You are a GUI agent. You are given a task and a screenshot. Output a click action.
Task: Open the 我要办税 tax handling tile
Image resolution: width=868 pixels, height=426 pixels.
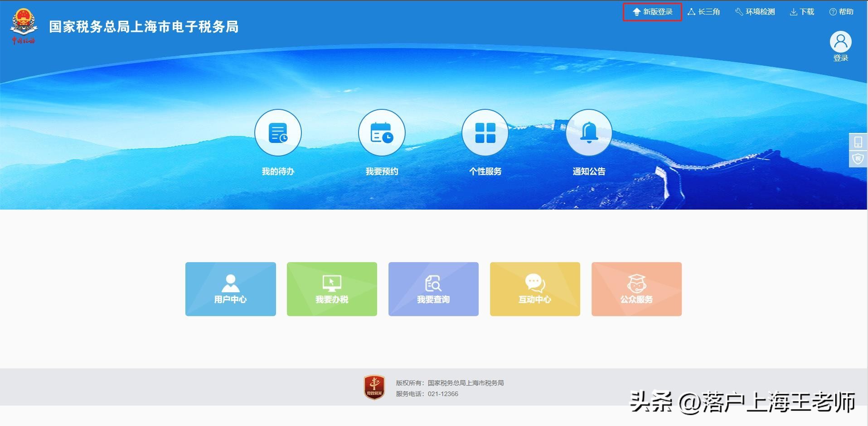(x=332, y=289)
